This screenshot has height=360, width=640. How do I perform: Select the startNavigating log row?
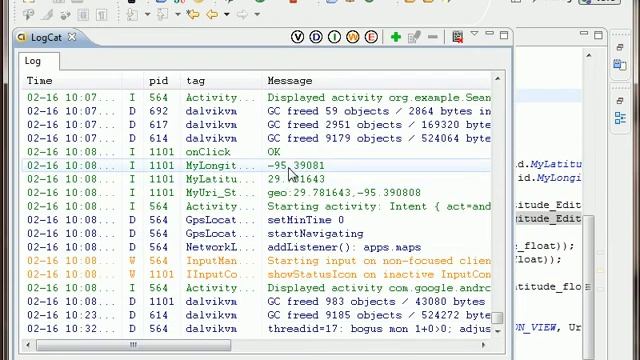256,233
